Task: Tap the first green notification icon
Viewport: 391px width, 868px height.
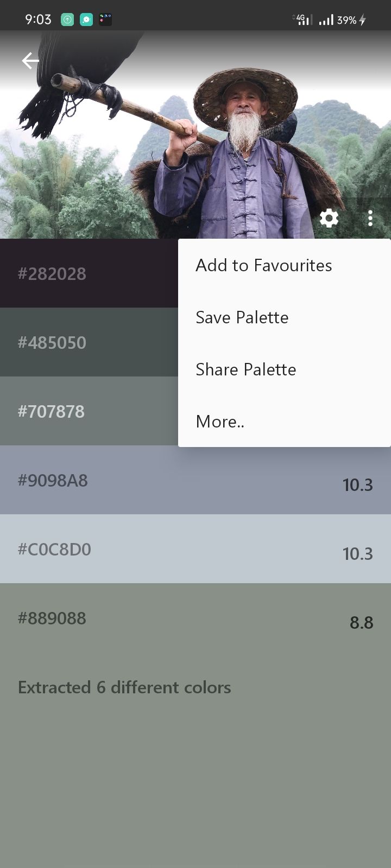Action: pyautogui.click(x=67, y=20)
